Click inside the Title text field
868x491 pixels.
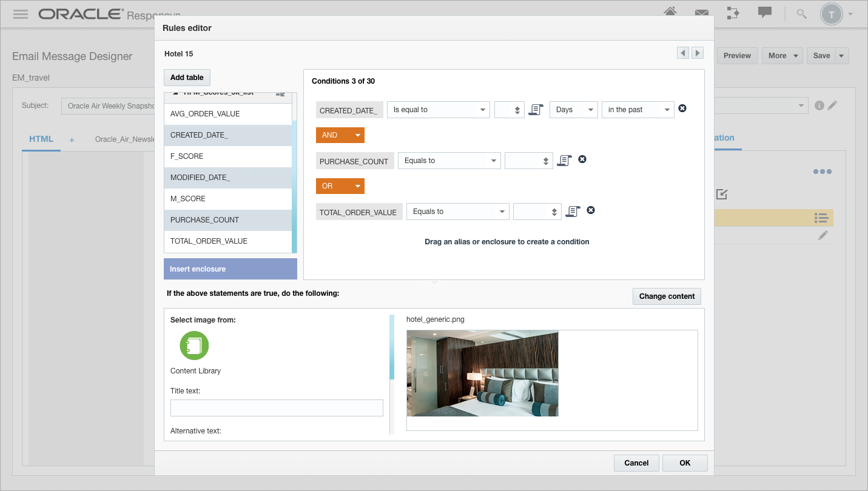277,407
